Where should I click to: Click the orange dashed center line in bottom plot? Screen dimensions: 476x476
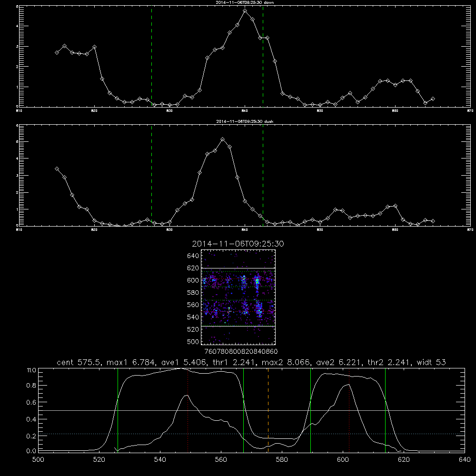point(268,410)
